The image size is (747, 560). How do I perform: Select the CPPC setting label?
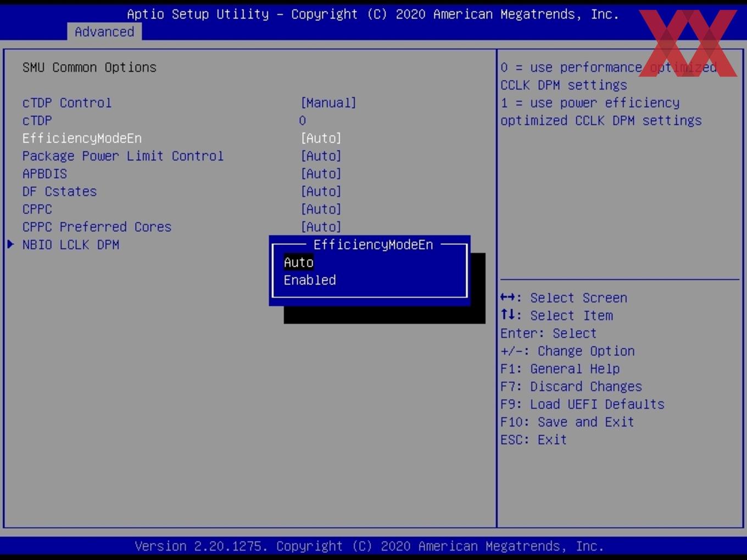[x=37, y=209]
